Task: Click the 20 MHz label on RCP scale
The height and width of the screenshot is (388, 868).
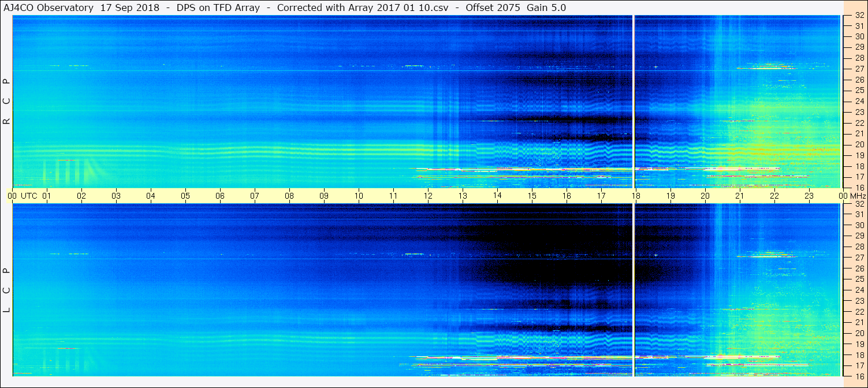Action: pos(859,144)
